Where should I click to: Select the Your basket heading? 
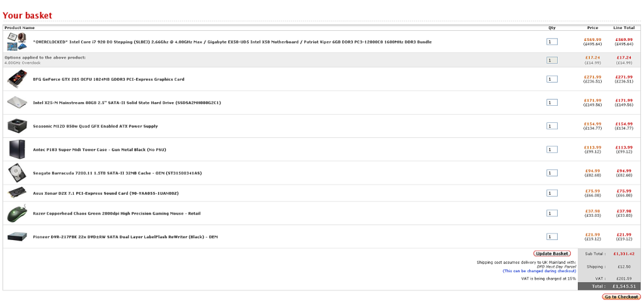click(x=28, y=16)
